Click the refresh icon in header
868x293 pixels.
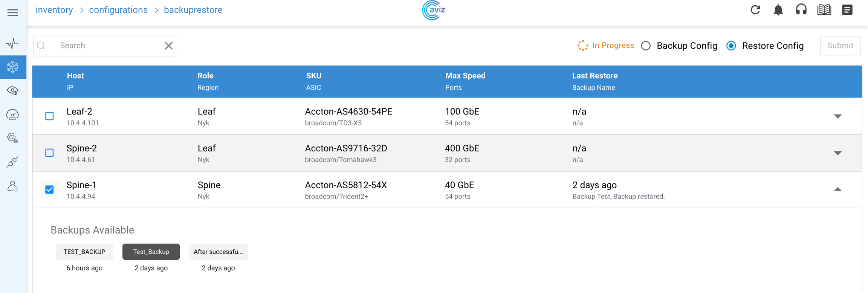755,10
